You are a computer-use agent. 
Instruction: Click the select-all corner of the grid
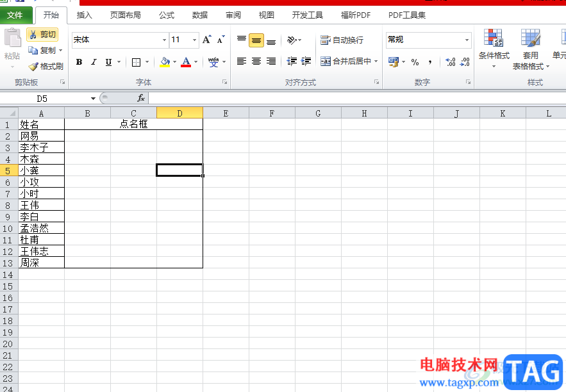[9, 113]
